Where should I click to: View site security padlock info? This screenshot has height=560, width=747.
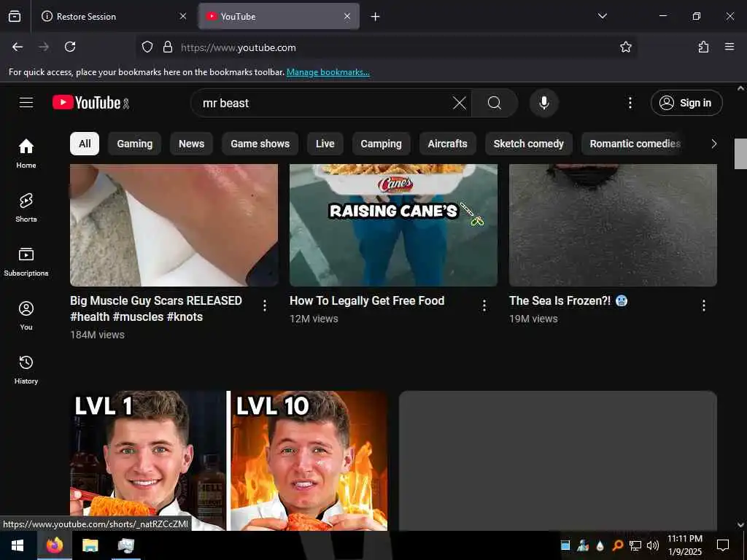(x=167, y=47)
